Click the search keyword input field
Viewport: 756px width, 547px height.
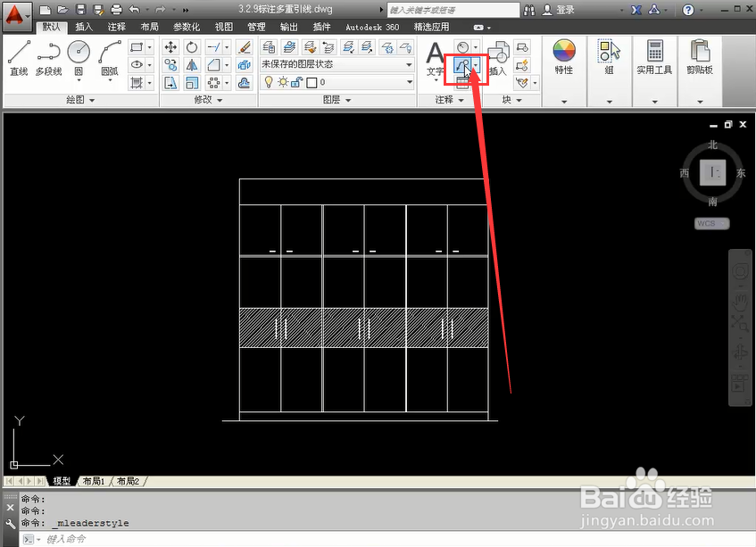pyautogui.click(x=453, y=10)
